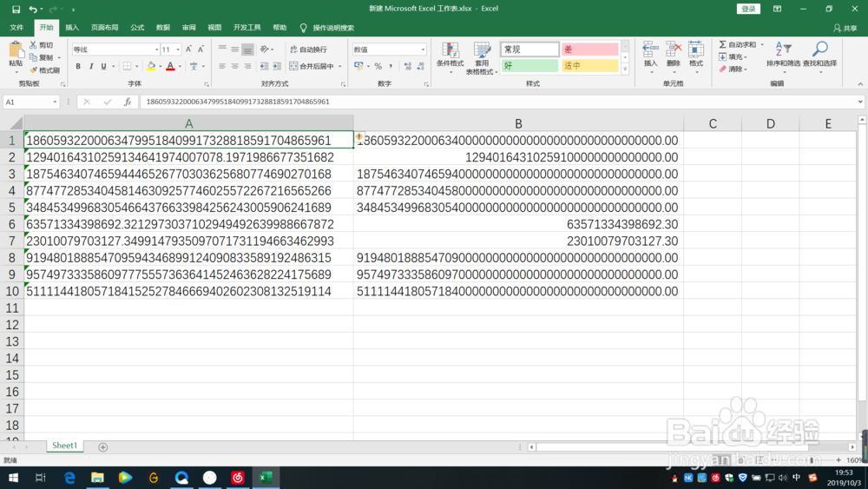Click the Name Box showing A1
Viewport: 868px width, 489px height.
pyautogui.click(x=31, y=102)
